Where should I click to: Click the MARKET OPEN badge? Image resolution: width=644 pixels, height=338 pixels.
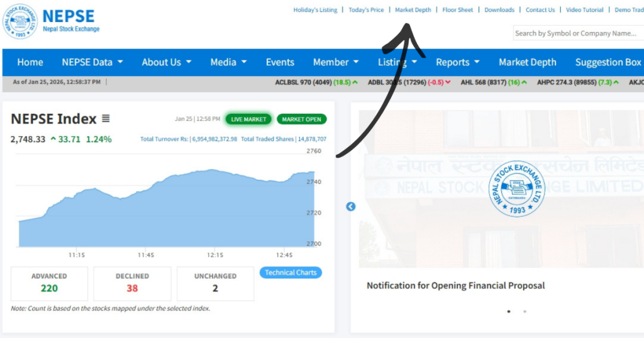[x=301, y=119]
